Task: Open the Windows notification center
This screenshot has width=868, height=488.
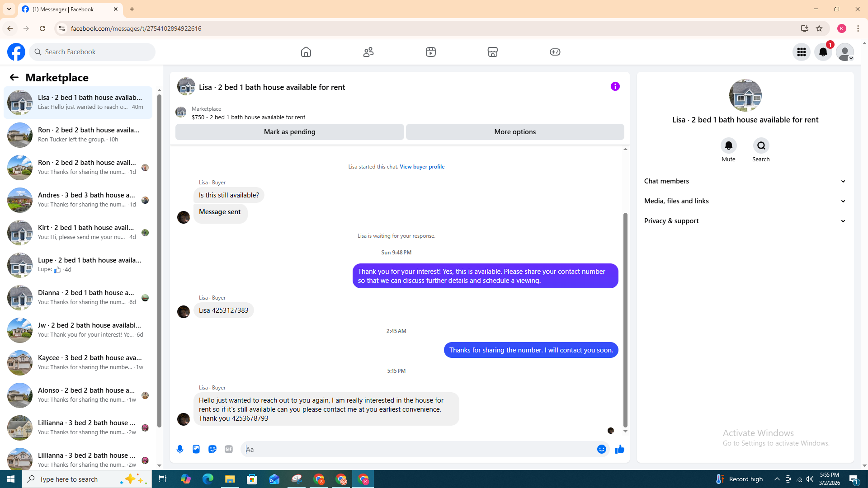Action: click(x=854, y=479)
